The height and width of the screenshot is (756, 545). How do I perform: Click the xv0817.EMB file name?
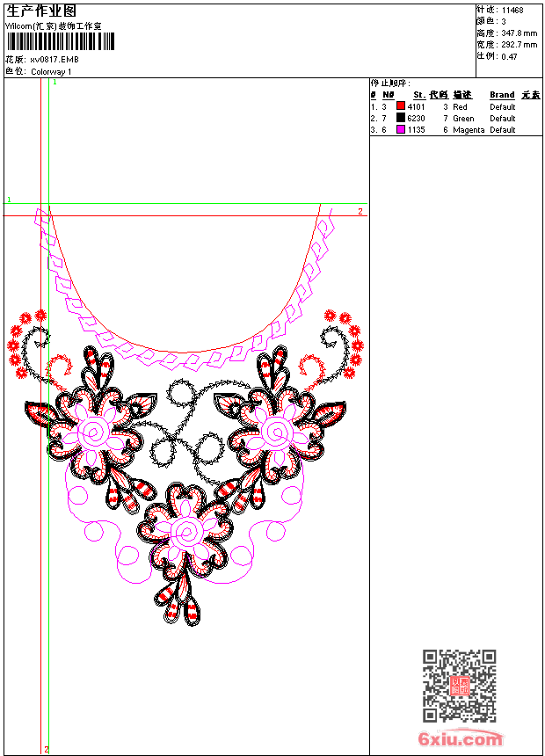tap(54, 60)
